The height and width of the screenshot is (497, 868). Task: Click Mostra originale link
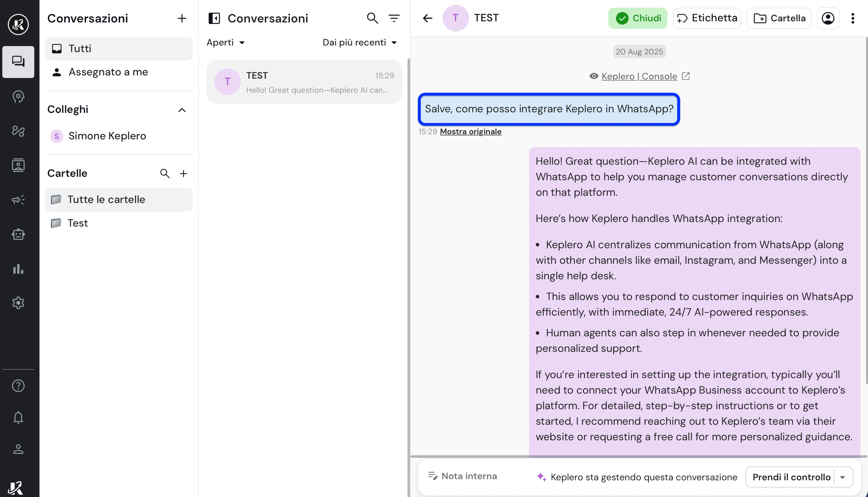point(470,131)
